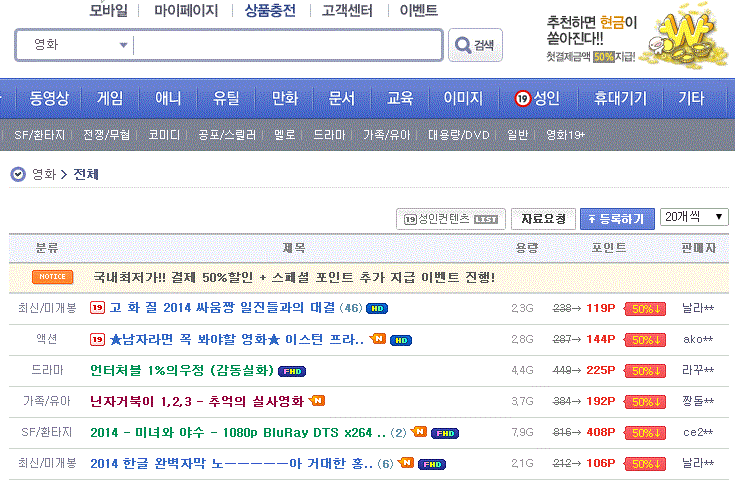Click the HD badge on first listing
735x486 pixels.
click(376, 308)
